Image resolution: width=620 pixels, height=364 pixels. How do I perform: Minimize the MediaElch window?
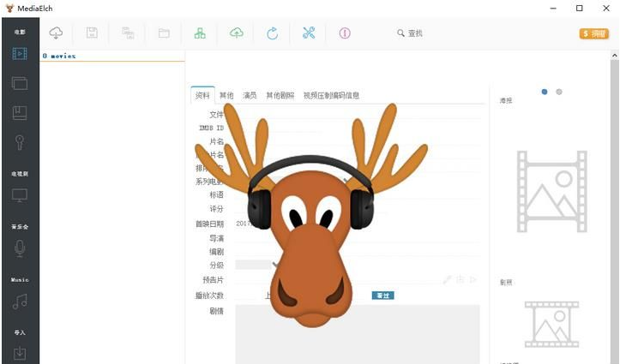pos(553,9)
